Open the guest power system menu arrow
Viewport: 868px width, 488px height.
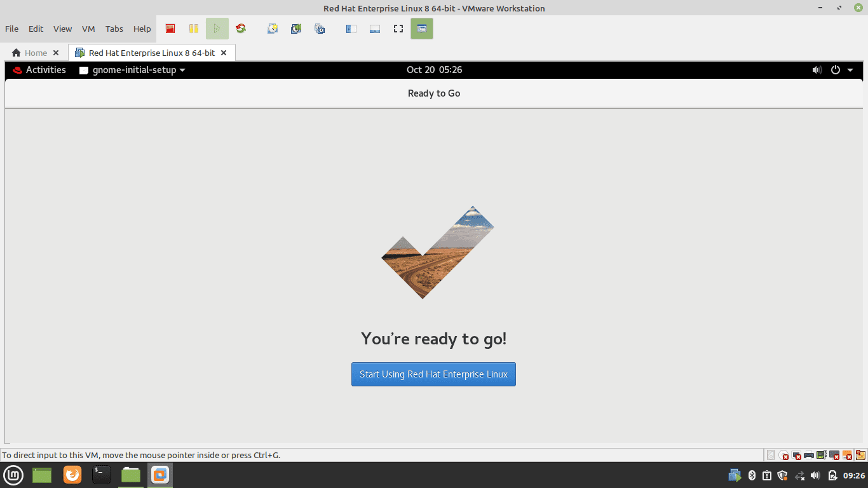(851, 70)
